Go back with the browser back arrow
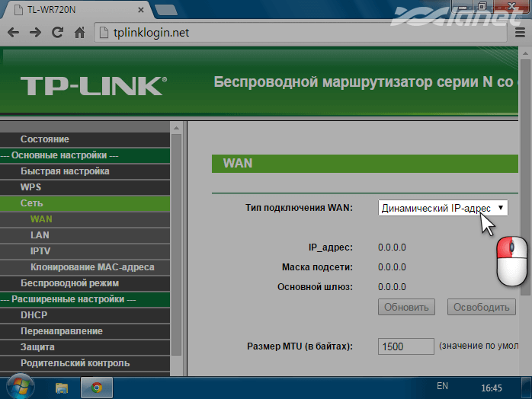This screenshot has width=532, height=399. coord(13,33)
